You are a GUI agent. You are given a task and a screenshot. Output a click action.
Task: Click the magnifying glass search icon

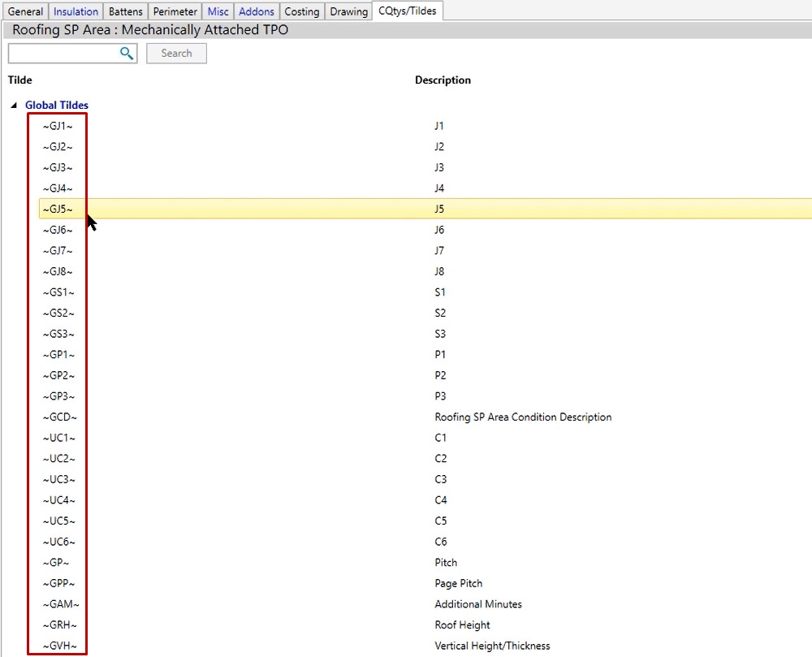click(x=127, y=54)
